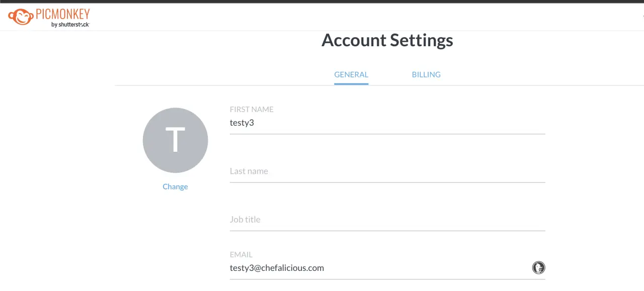Click the FIRST NAME label

click(252, 109)
